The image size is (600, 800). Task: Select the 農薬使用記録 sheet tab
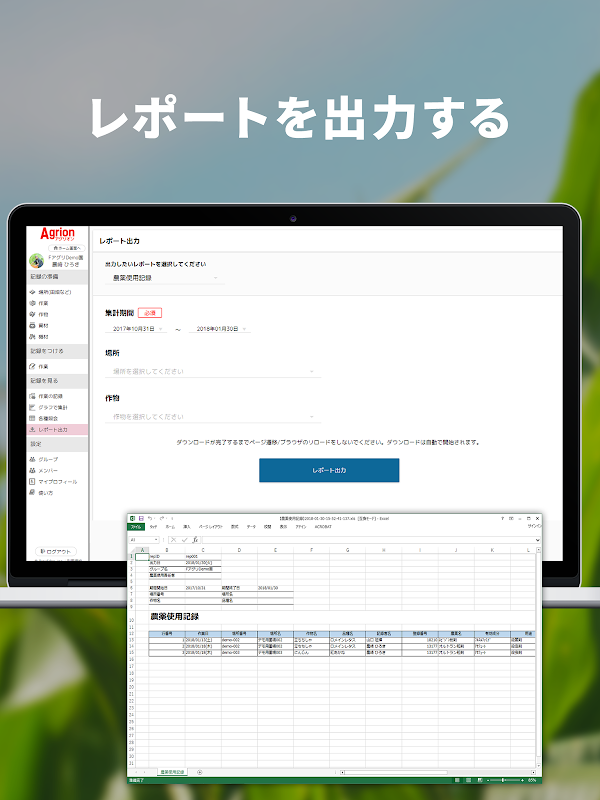point(172,772)
